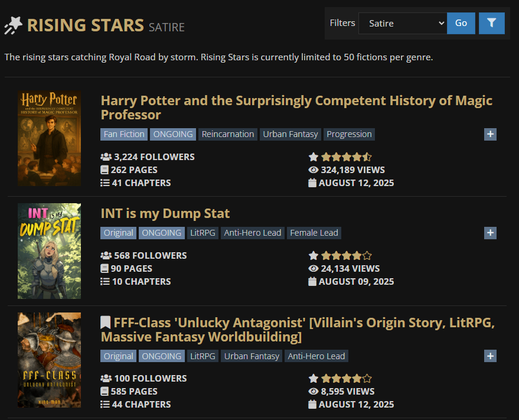The width and height of the screenshot is (519, 420).
Task: Open the INT is my Dump Stat cover image
Action: click(49, 250)
